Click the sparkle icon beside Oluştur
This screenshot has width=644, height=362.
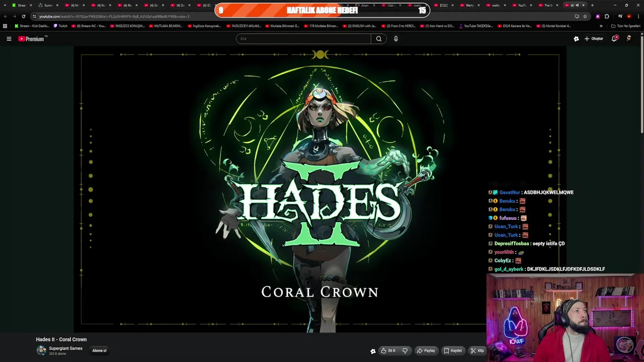click(576, 39)
